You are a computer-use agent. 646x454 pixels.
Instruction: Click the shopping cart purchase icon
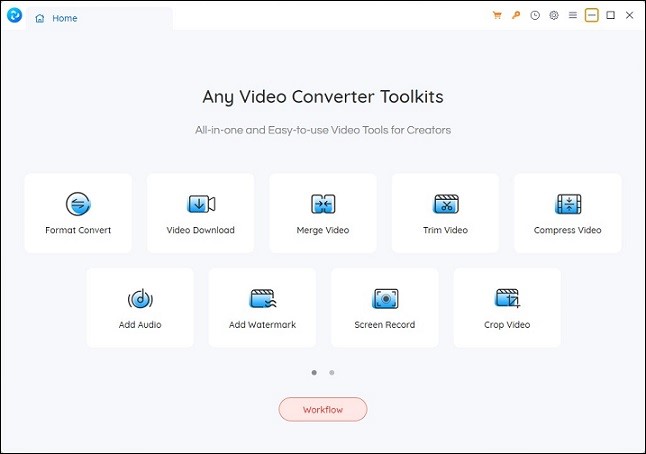click(x=497, y=16)
